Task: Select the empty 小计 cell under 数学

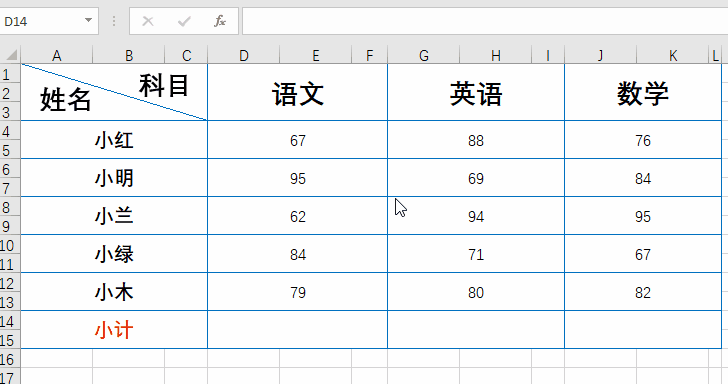Action: 643,330
